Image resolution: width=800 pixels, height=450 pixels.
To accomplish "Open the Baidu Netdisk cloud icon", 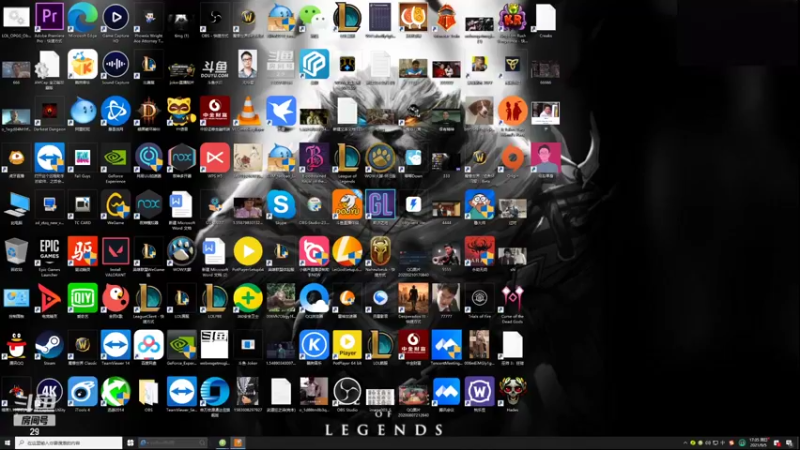I will pyautogui.click(x=149, y=345).
